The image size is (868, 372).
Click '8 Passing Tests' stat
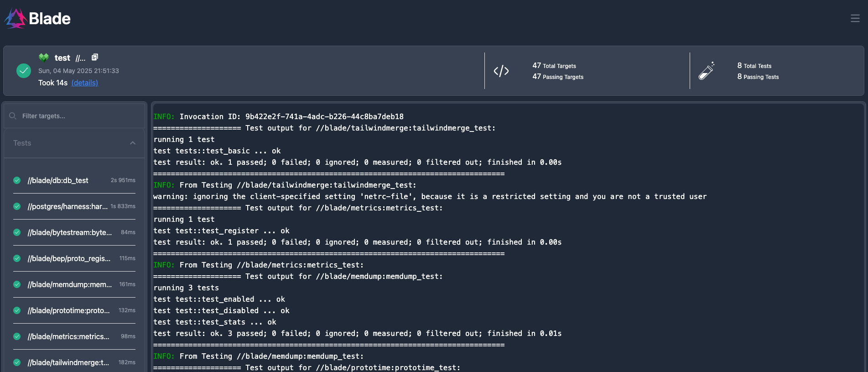[758, 77]
